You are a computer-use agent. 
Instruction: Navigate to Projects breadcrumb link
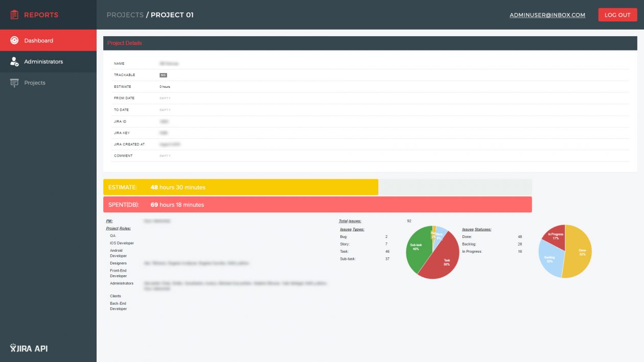pyautogui.click(x=125, y=15)
